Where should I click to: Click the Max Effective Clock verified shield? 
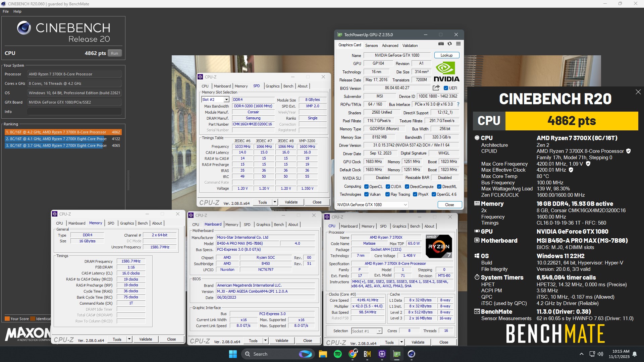(x=571, y=170)
